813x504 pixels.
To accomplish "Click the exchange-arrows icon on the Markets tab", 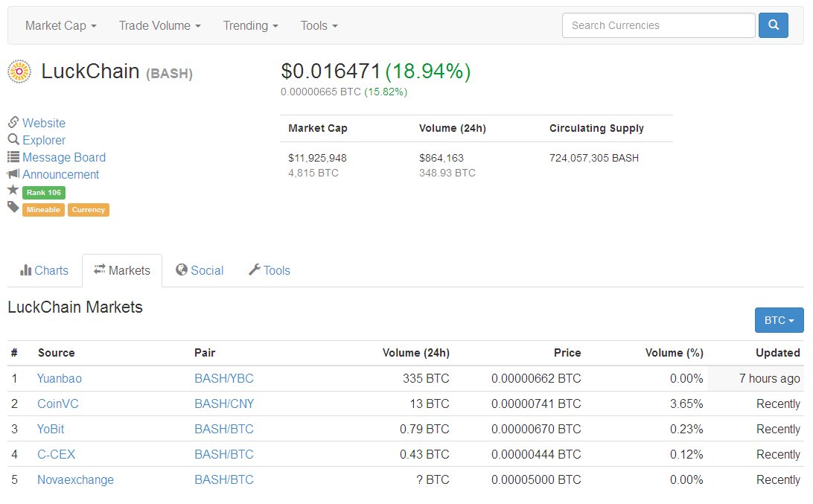I will point(98,270).
